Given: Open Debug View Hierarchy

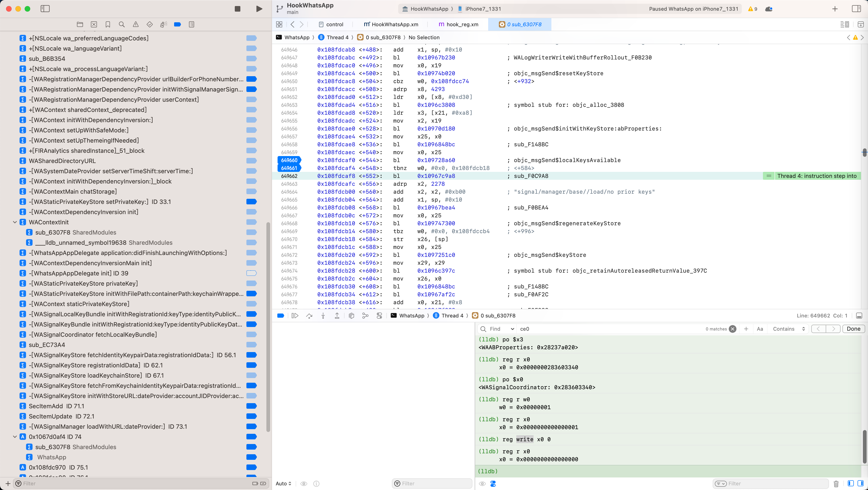Looking at the screenshot, I should click(x=351, y=316).
